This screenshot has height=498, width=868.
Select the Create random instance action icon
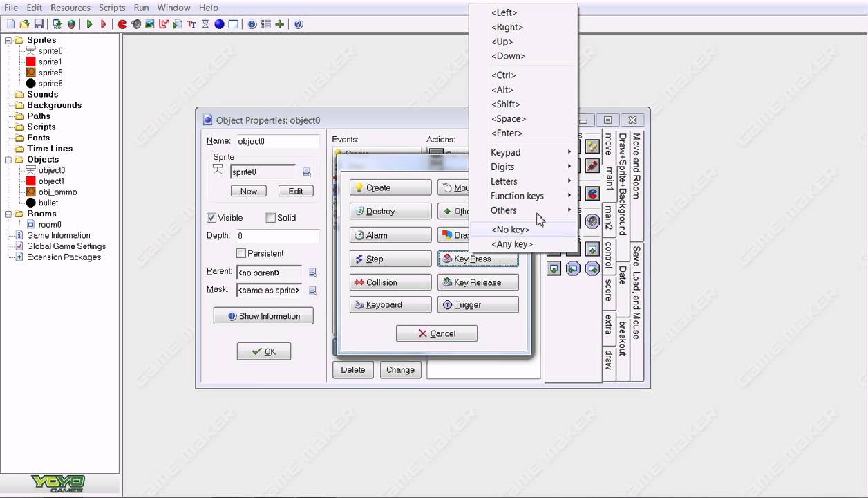pos(592,146)
